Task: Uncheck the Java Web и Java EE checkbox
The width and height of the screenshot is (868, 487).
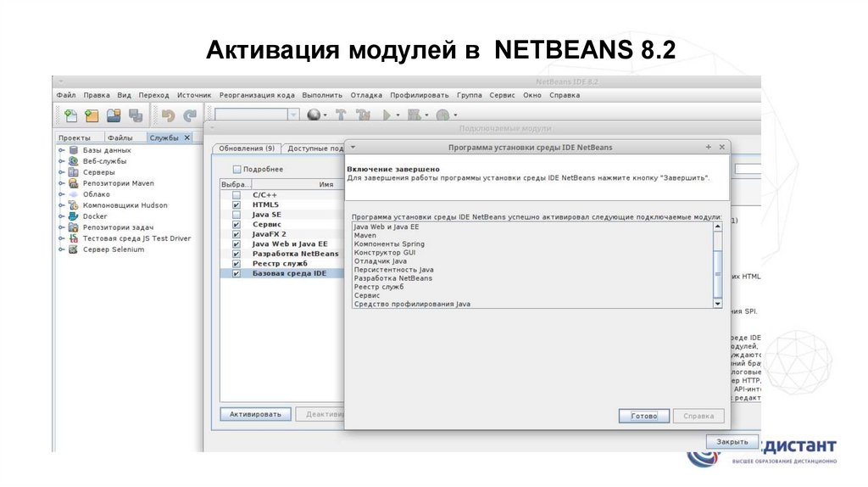Action: click(236, 243)
